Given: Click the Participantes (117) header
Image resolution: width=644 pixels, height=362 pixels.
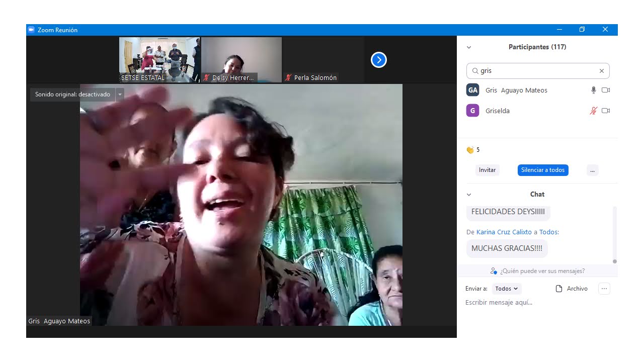Looking at the screenshot, I should pos(537,47).
